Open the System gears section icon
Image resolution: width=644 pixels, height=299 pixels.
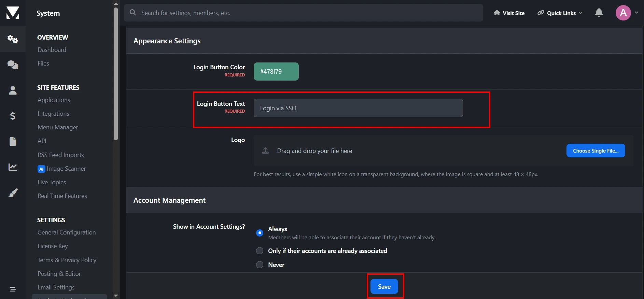(x=13, y=39)
